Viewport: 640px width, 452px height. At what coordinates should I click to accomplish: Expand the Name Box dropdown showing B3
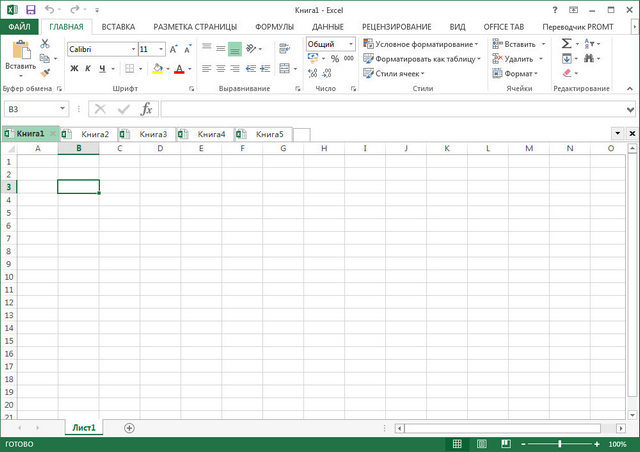(63, 109)
